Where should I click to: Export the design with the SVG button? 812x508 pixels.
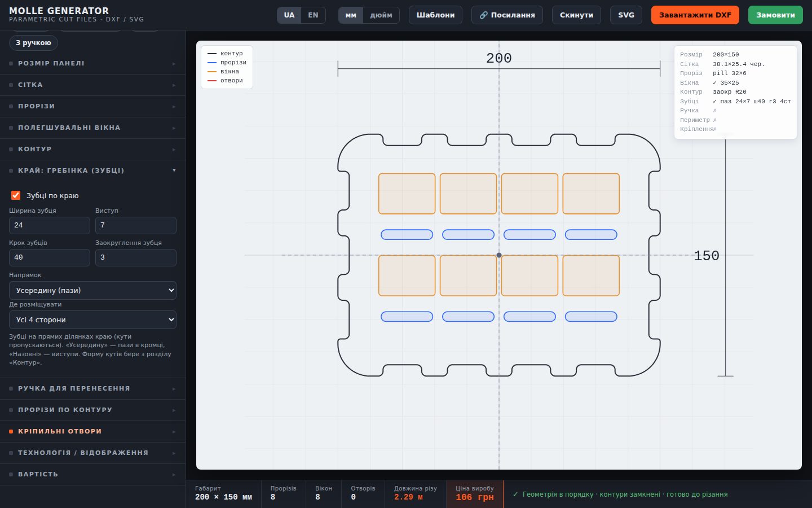[x=626, y=15]
